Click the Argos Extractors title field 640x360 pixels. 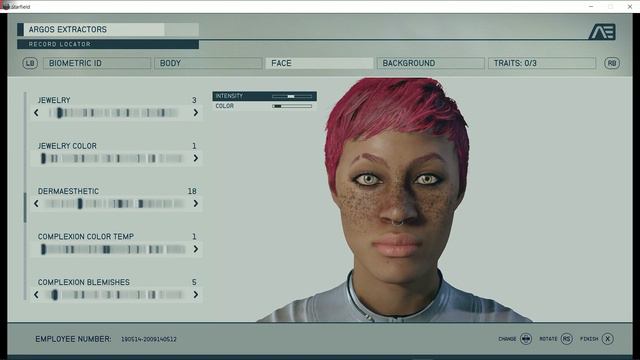coord(108,29)
